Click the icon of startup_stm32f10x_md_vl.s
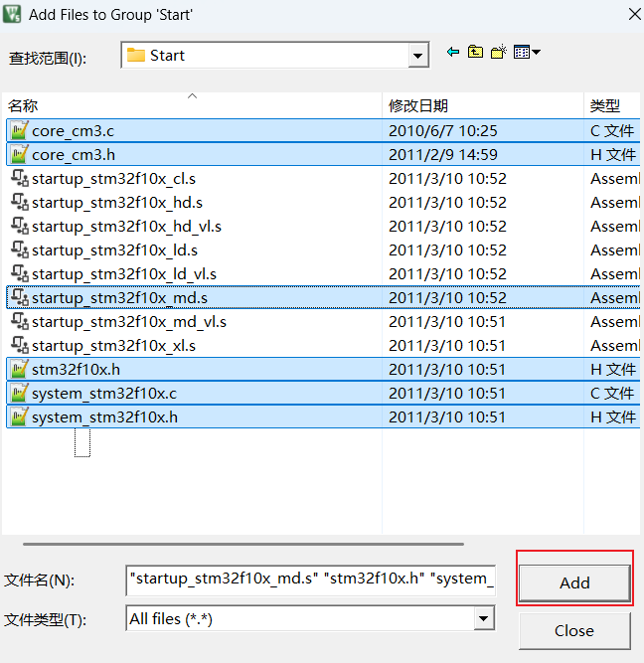Viewport: 644px width, 663px height. [x=20, y=321]
